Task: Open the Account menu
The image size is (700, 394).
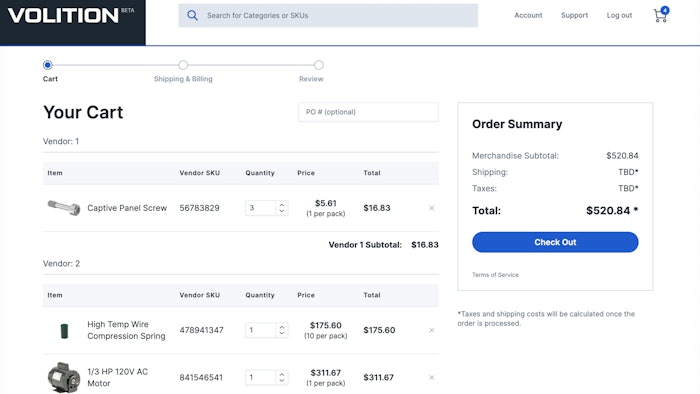Action: pyautogui.click(x=528, y=15)
